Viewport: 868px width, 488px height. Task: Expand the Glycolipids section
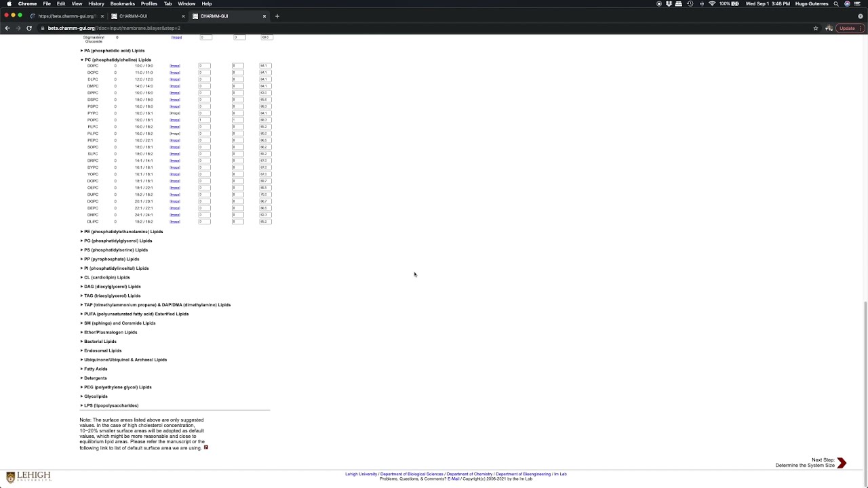point(94,396)
